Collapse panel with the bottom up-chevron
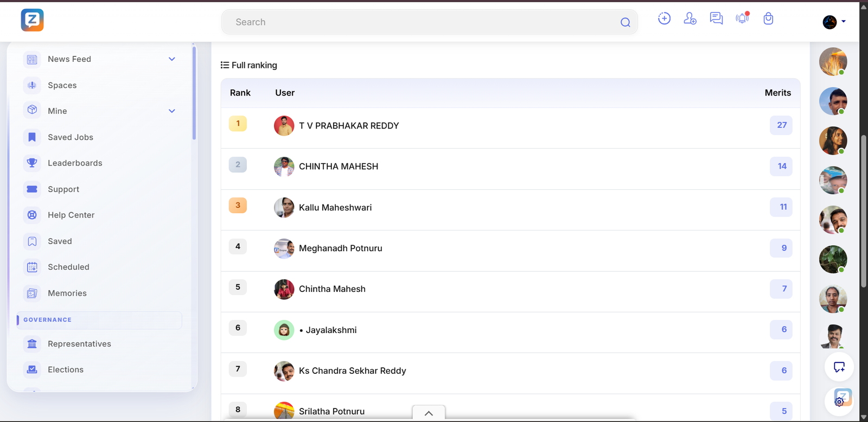868x422 pixels. (429, 413)
